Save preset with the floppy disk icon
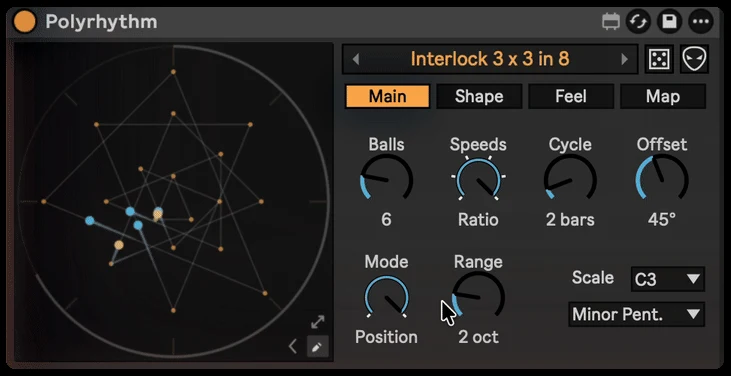Screen dimensions: 731x376 [x=669, y=22]
